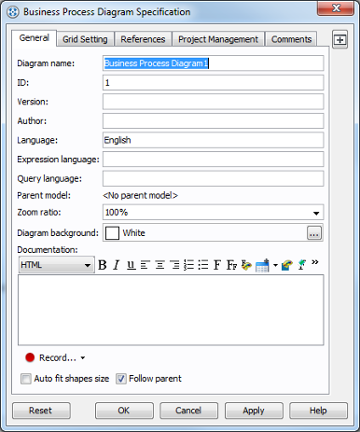The width and height of the screenshot is (360, 432).
Task: Open Help for this dialog
Action: tap(318, 410)
